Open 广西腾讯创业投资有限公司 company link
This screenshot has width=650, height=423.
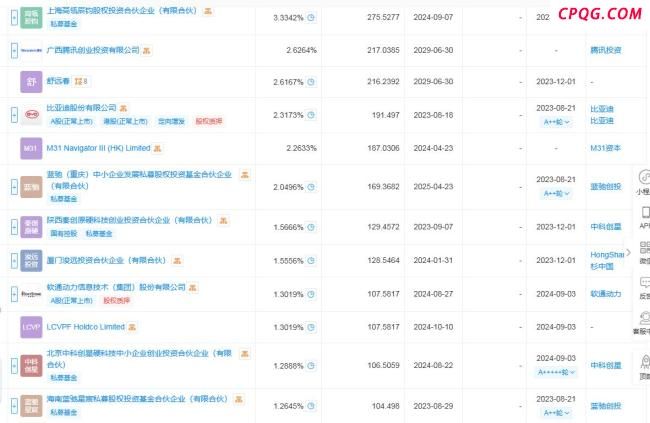pos(93,50)
